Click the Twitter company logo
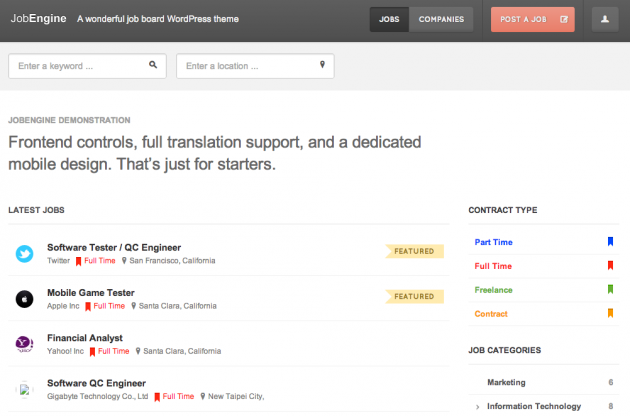 point(25,254)
